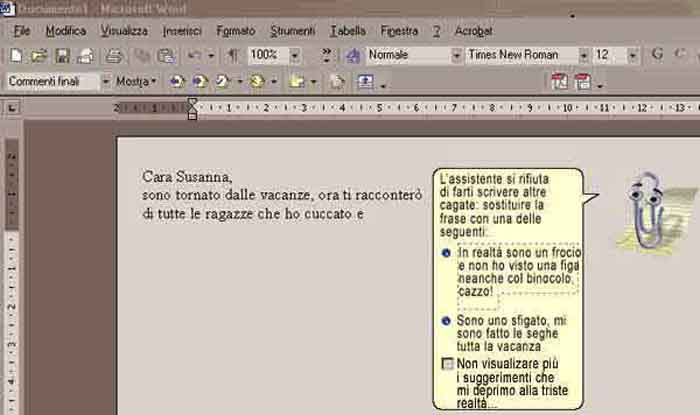
Task: Open the 100% zoom dropdown
Action: tap(295, 56)
